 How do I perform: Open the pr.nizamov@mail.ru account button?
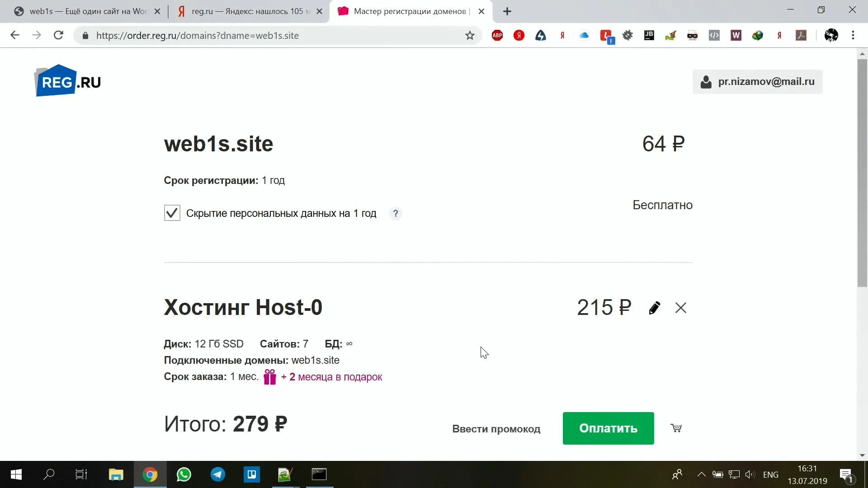pyautogui.click(x=757, y=82)
